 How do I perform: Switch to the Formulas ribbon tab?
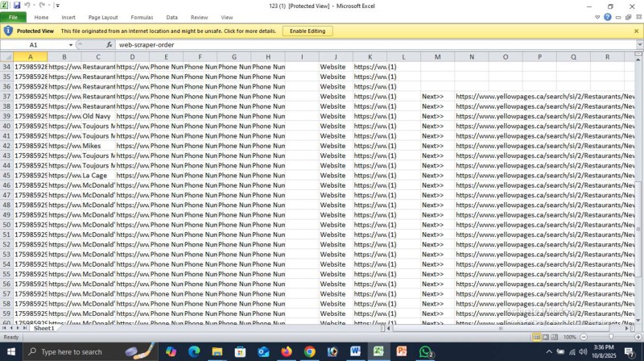click(142, 17)
